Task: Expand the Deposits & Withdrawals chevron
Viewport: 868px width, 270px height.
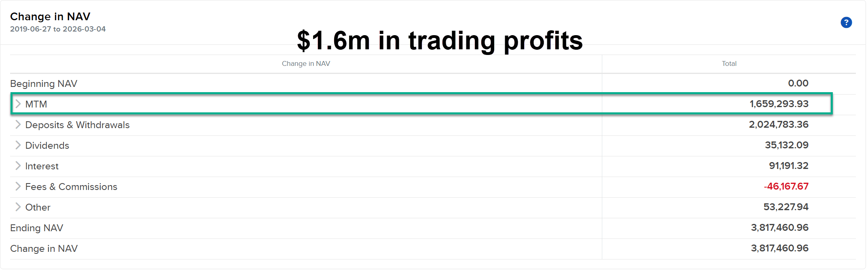Action: coord(18,124)
